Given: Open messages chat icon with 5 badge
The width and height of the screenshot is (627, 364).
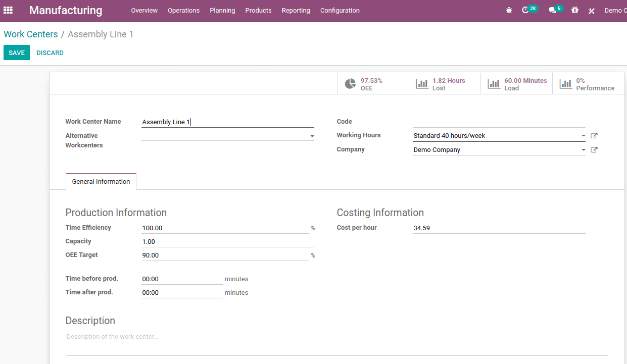Looking at the screenshot, I should coord(556,10).
